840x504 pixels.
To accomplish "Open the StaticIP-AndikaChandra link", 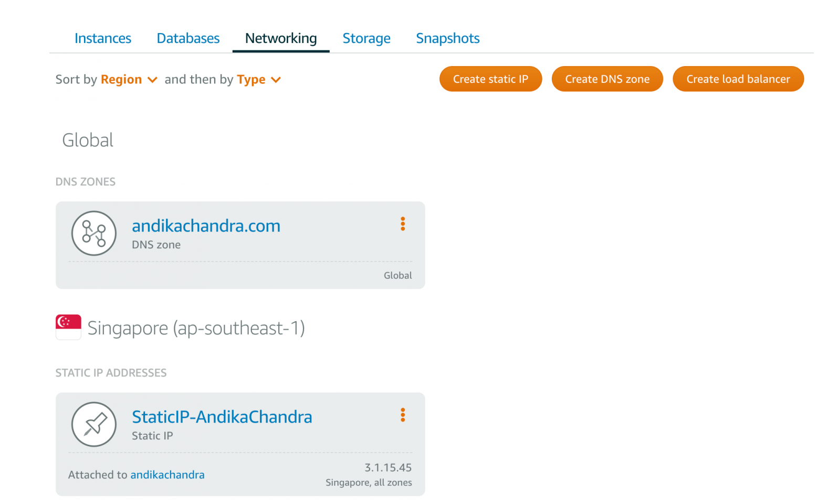I will coord(222,417).
